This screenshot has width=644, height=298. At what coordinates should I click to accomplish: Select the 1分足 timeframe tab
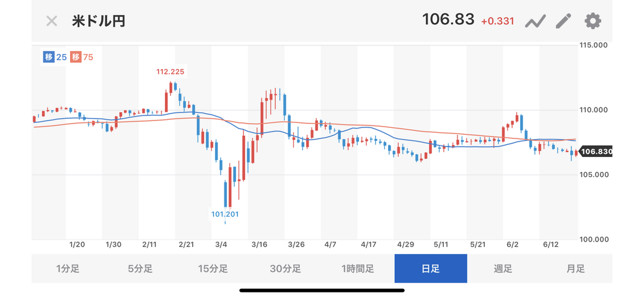tap(68, 269)
